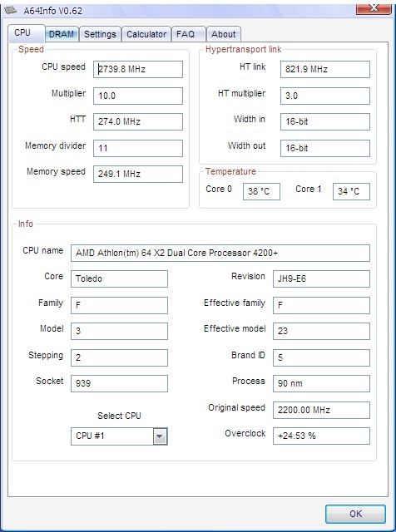The height and width of the screenshot is (532, 396).
Task: Click the Model field showing 3
Action: [x=119, y=331]
